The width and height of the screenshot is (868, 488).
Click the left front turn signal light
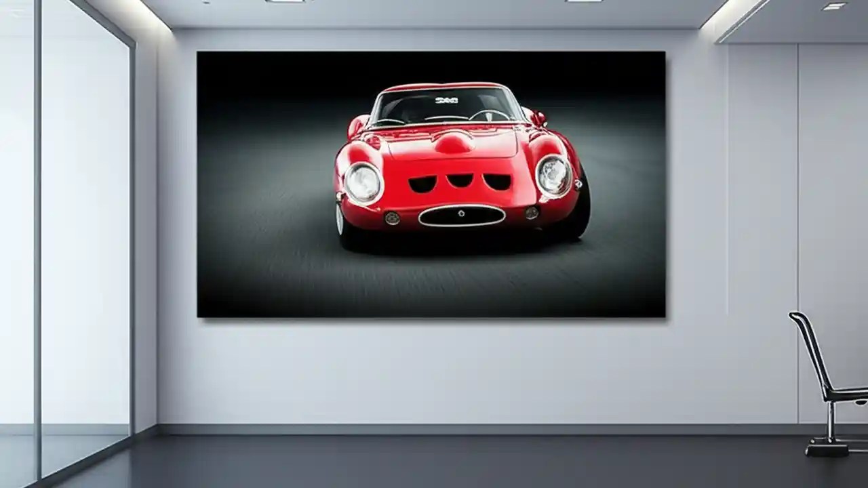pos(392,218)
